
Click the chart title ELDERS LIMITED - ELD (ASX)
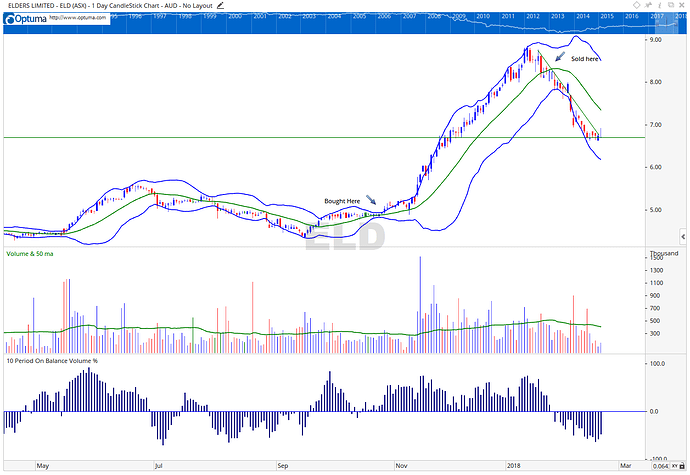pyautogui.click(x=49, y=6)
